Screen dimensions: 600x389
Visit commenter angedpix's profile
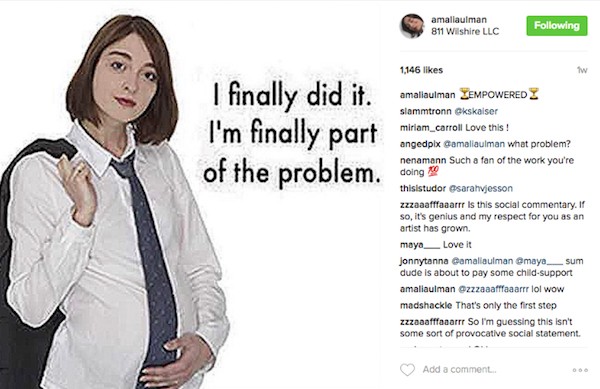click(x=420, y=144)
